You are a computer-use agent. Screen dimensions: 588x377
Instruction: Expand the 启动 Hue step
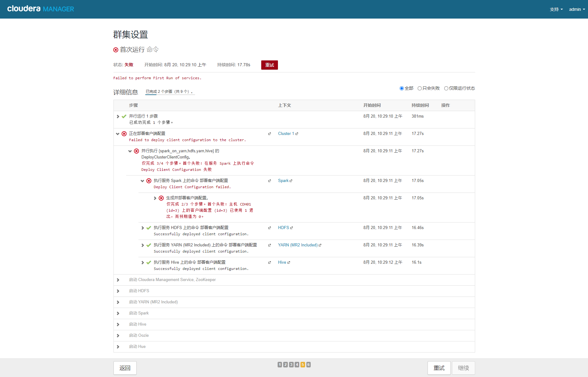coord(118,347)
